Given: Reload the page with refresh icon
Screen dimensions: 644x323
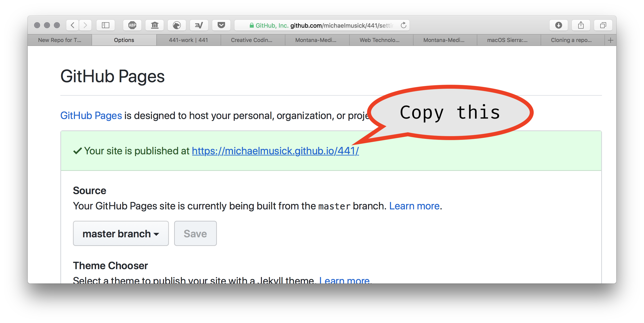Looking at the screenshot, I should click(x=404, y=25).
